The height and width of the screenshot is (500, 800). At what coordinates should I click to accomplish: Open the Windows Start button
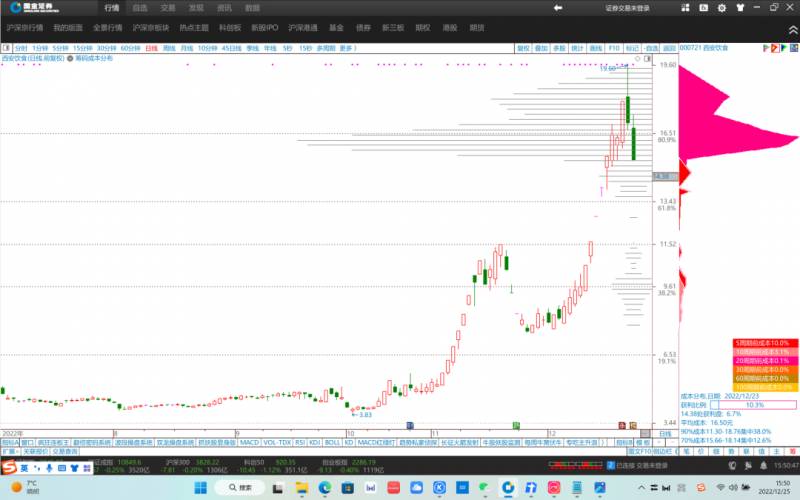pos(201,488)
